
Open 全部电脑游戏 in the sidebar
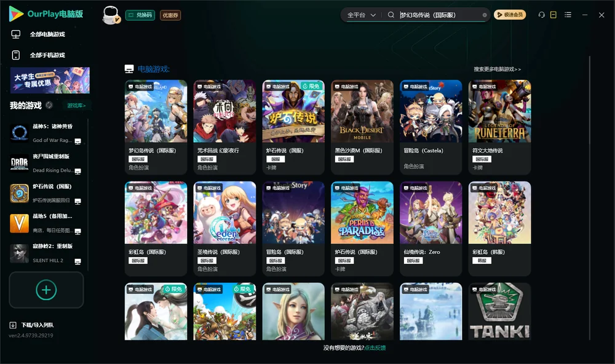47,34
